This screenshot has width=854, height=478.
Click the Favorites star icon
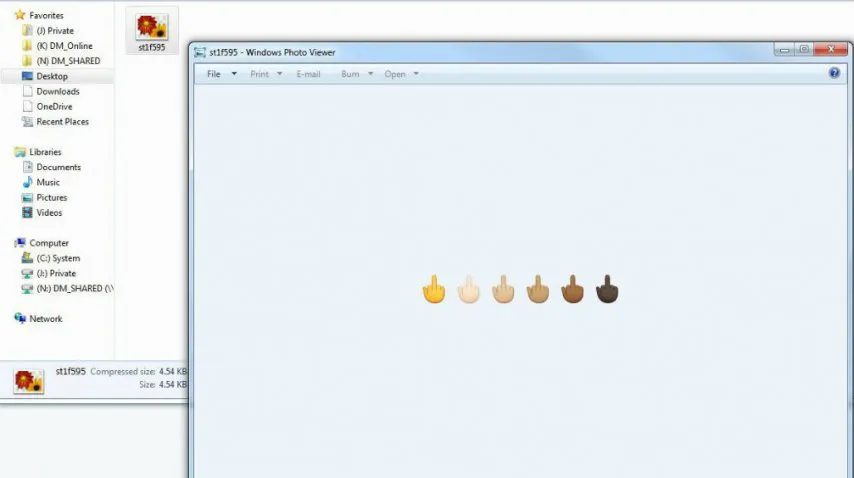click(x=20, y=15)
